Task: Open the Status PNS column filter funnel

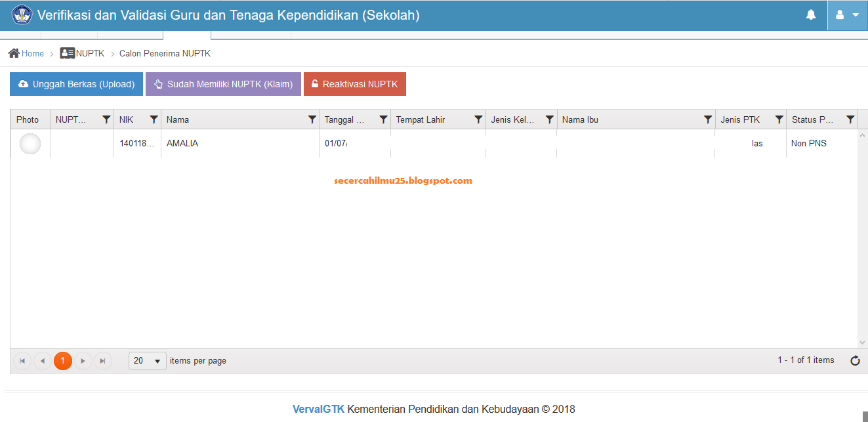Action: (x=851, y=119)
